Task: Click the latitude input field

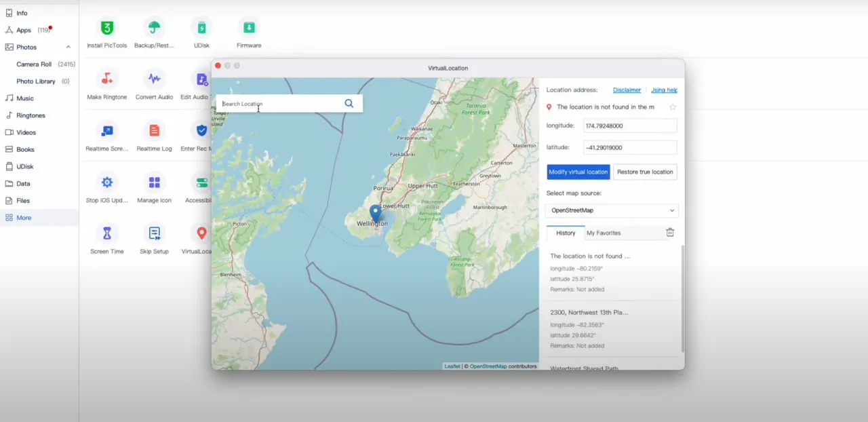Action: point(630,148)
